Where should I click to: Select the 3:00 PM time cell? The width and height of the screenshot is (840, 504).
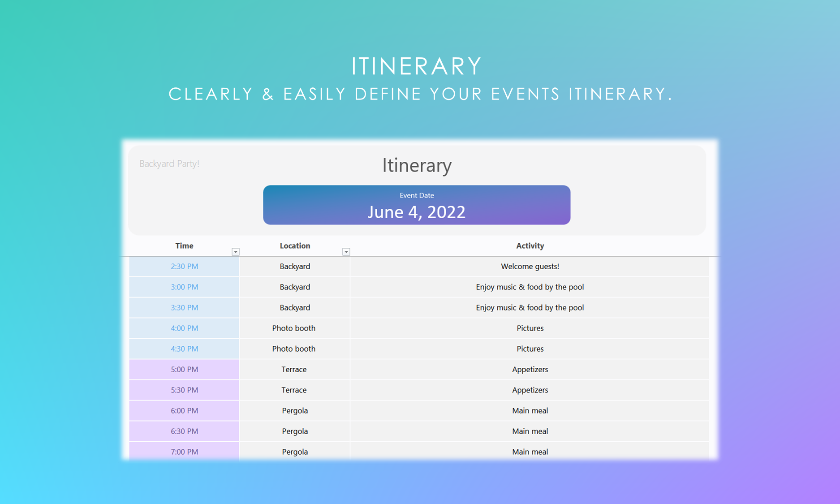(184, 287)
